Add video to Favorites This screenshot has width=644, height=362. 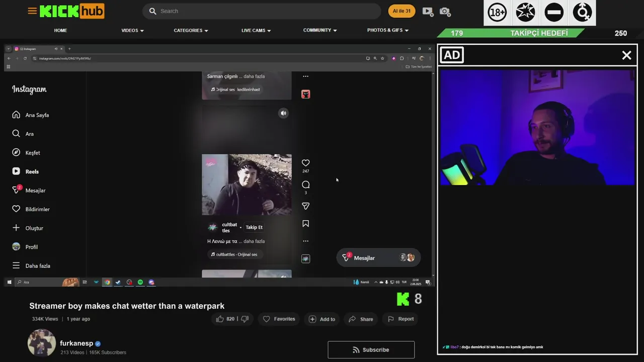pyautogui.click(x=279, y=319)
